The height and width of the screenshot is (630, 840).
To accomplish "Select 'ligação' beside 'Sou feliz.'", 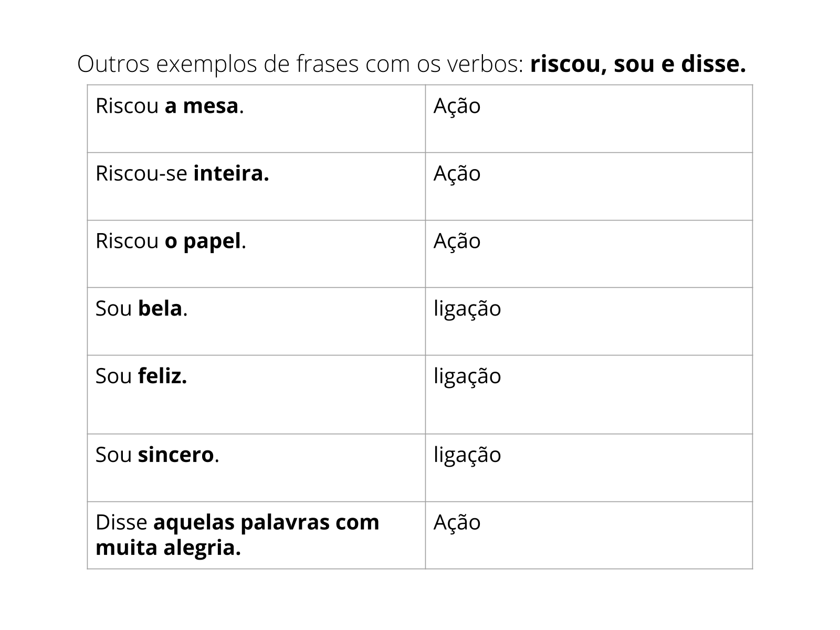I will click(467, 376).
